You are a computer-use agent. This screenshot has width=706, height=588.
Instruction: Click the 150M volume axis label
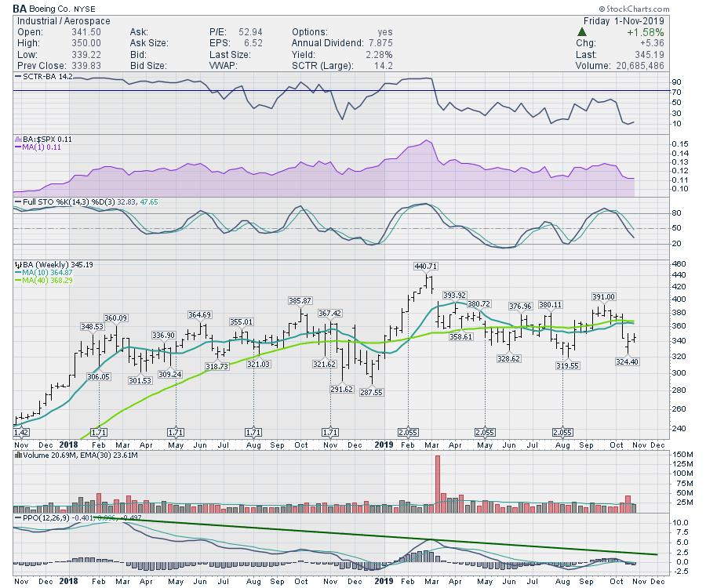683,455
